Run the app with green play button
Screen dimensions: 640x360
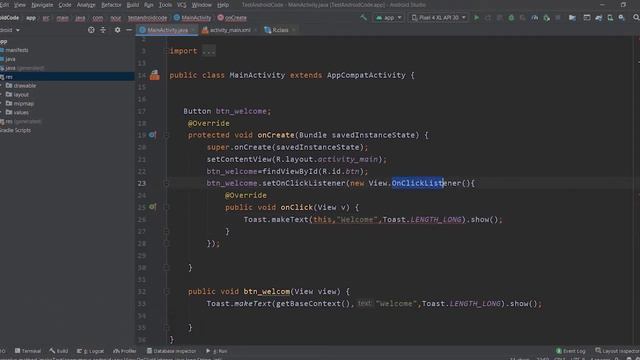(476, 18)
